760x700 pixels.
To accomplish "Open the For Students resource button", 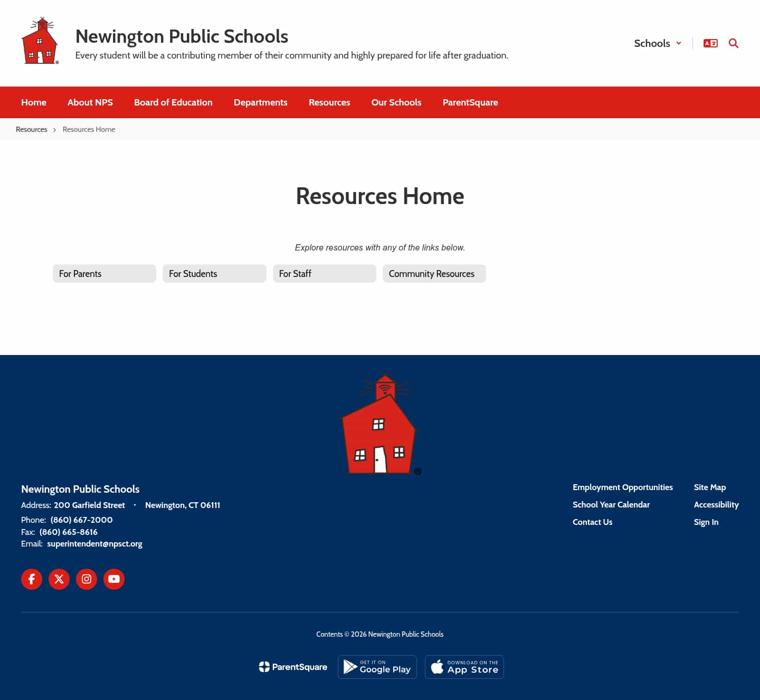I will [214, 274].
